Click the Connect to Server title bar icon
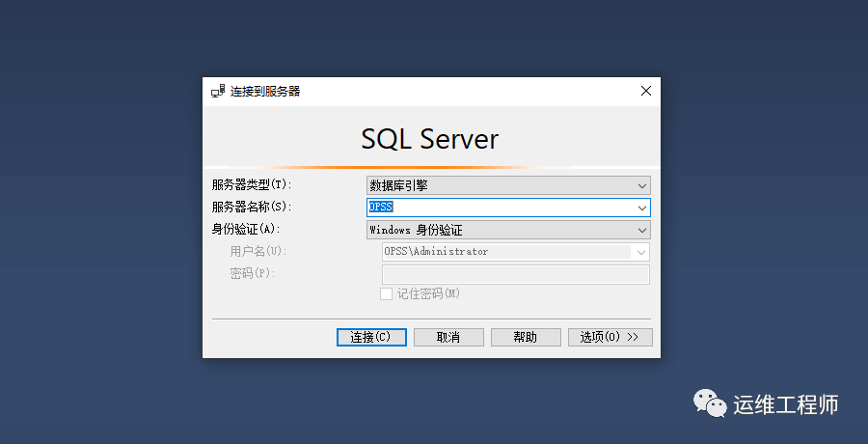Viewport: 868px width, 444px height. click(218, 92)
